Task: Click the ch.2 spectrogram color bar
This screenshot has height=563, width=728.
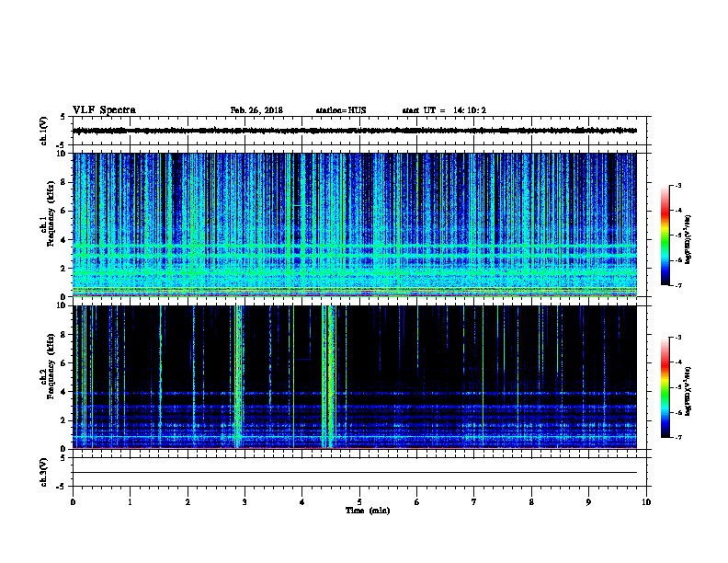Action: tap(665, 387)
